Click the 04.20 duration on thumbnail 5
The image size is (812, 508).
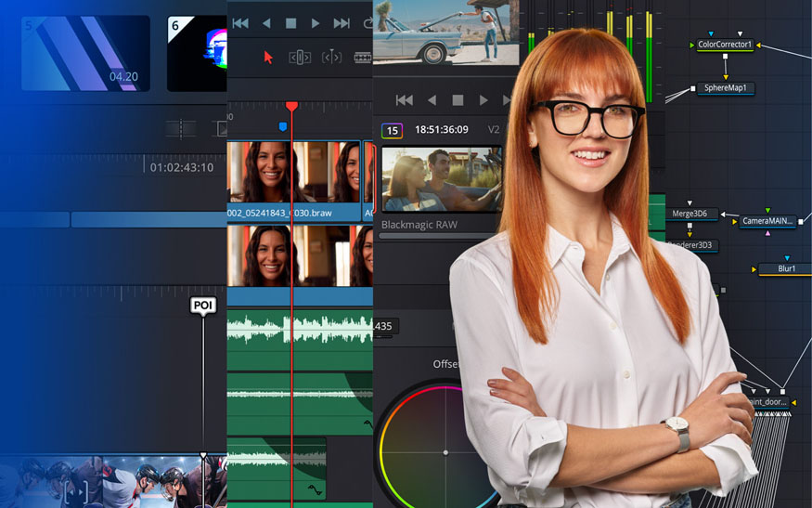(x=123, y=77)
